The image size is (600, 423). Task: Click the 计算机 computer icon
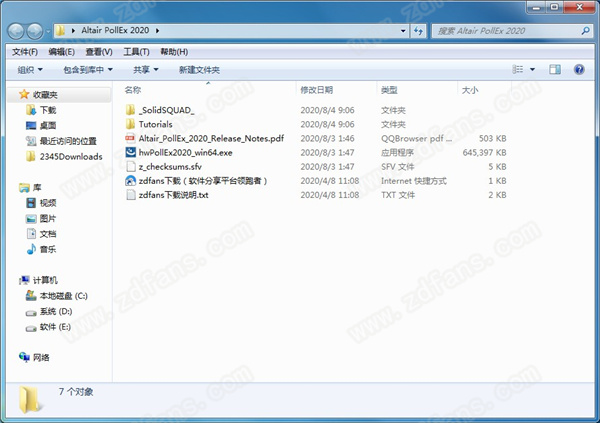[x=24, y=281]
